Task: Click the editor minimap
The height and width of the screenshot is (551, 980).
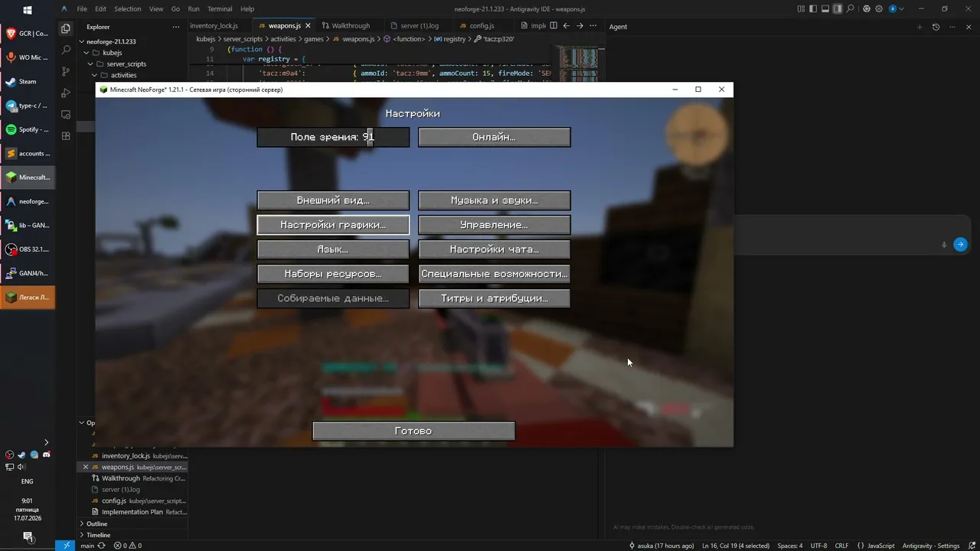Action: point(577,65)
